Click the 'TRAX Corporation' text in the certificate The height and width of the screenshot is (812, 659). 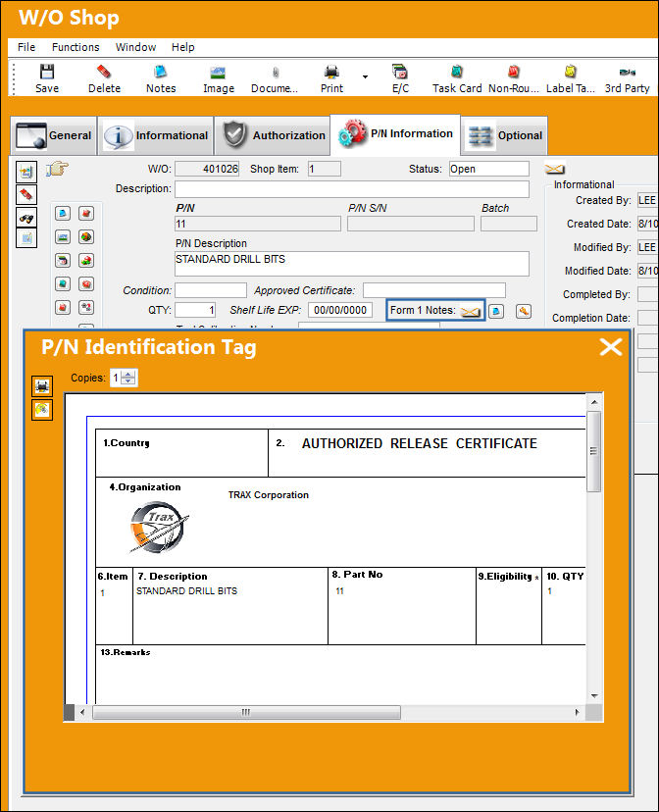(268, 495)
